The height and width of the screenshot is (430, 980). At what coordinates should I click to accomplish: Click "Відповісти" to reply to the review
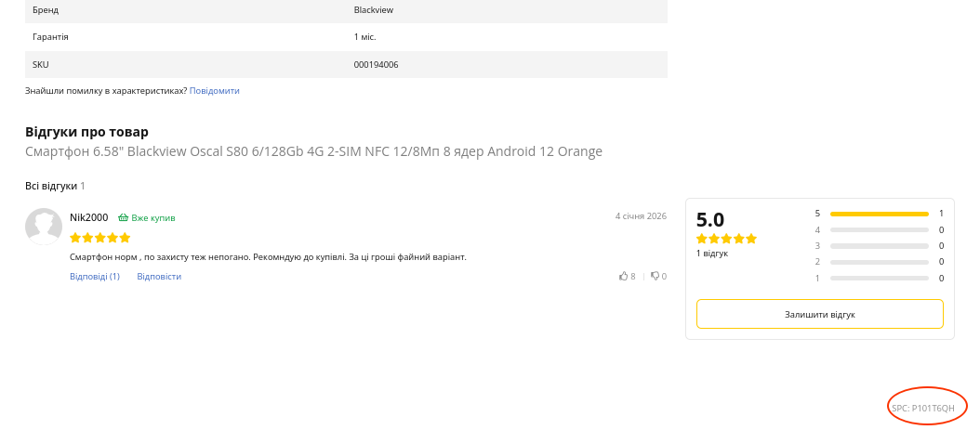tap(159, 277)
